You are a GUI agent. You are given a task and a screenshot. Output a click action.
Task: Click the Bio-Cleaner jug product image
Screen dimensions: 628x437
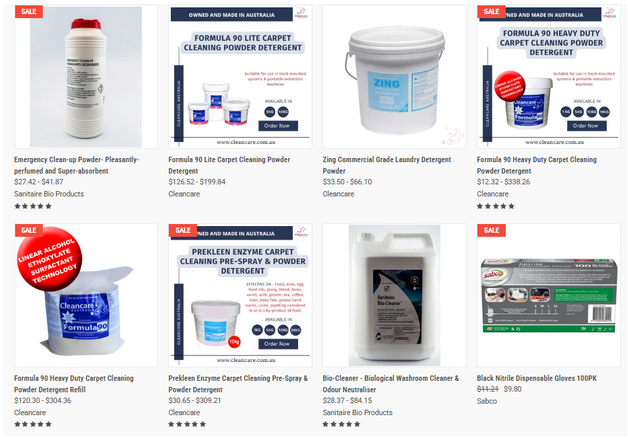[x=395, y=295]
